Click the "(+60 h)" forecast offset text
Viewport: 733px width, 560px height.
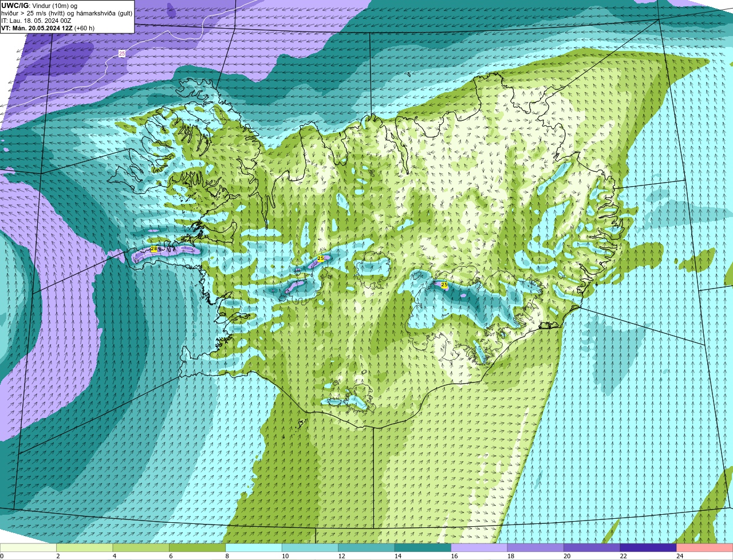pyautogui.click(x=85, y=28)
